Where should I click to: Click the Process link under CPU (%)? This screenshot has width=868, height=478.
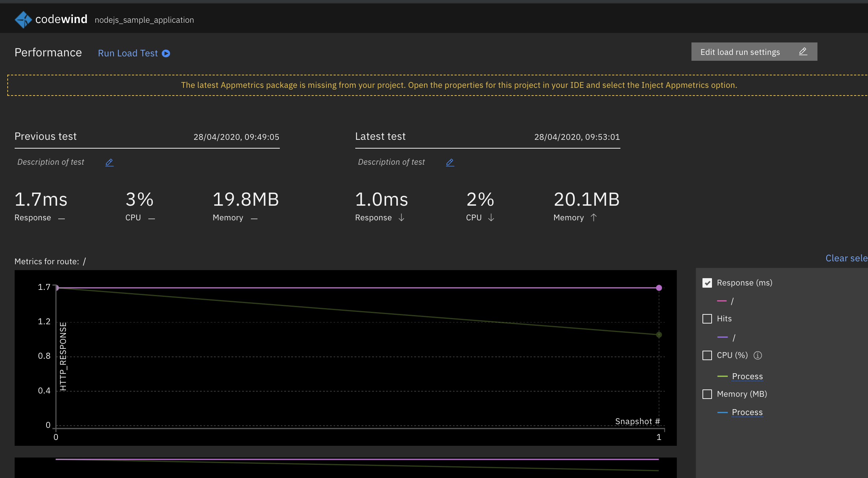pos(747,376)
